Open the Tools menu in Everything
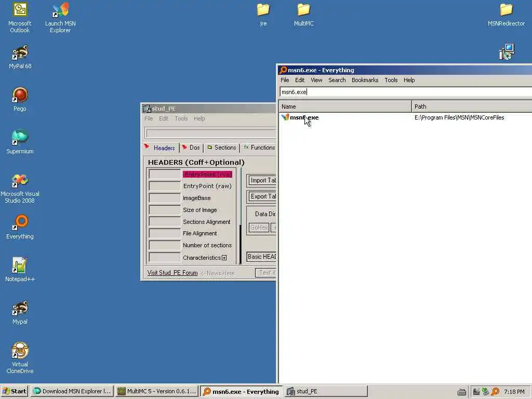The height and width of the screenshot is (399, 532). pyautogui.click(x=391, y=80)
